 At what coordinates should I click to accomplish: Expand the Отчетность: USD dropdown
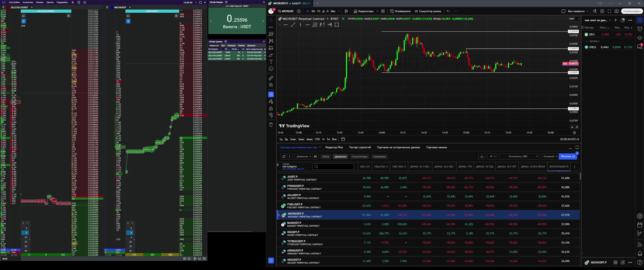[x=519, y=157]
